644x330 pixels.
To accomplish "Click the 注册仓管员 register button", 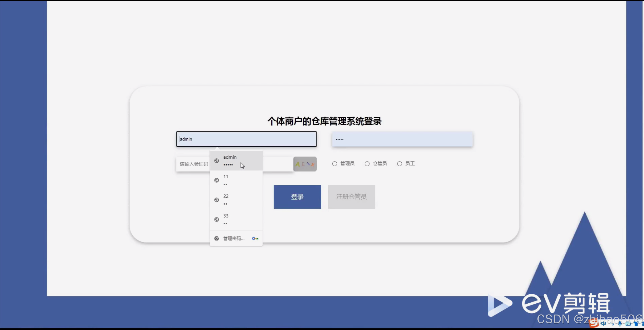I will [x=351, y=197].
